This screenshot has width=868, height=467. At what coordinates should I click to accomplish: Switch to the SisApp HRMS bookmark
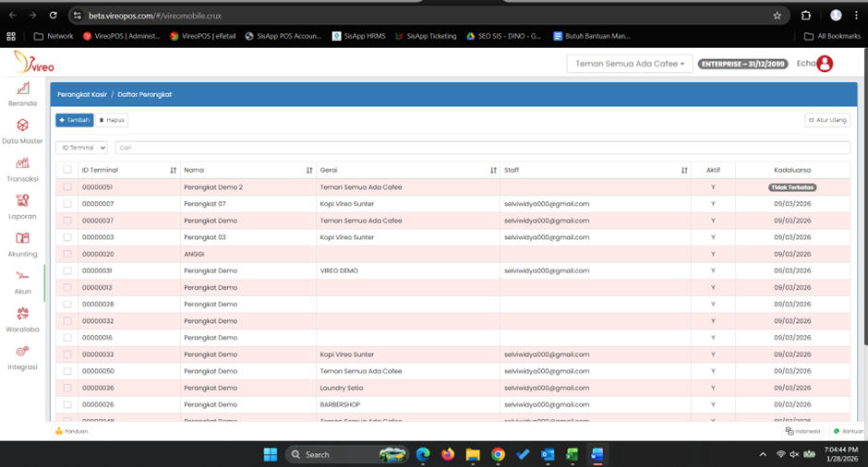coord(361,36)
